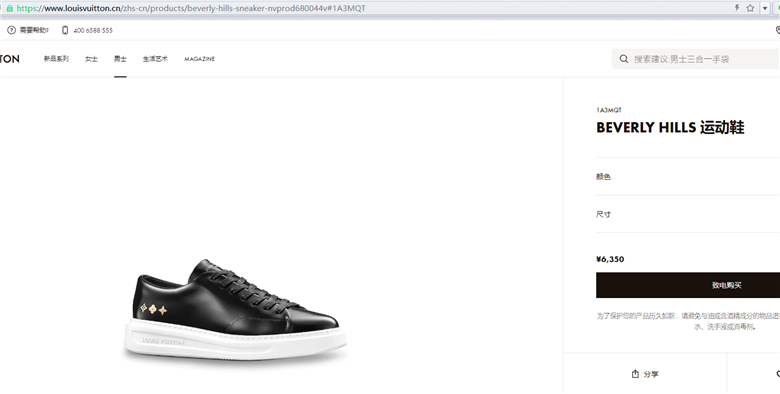Select the 男士 navigation tab
Viewport: 780px width, 394px height.
120,59
